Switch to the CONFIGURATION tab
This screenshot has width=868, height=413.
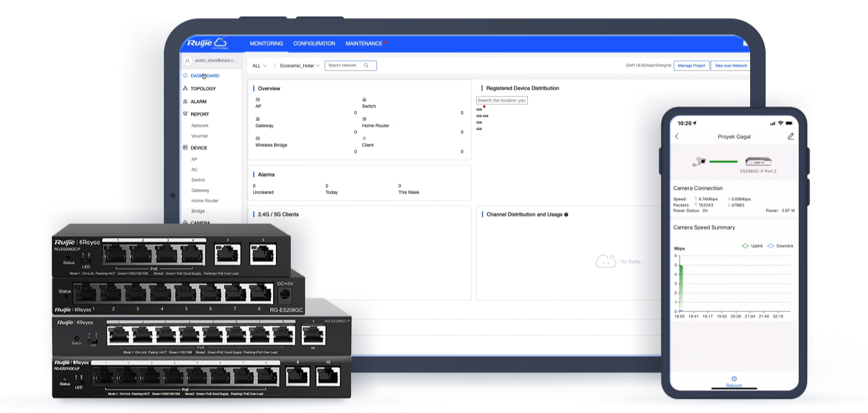point(314,43)
